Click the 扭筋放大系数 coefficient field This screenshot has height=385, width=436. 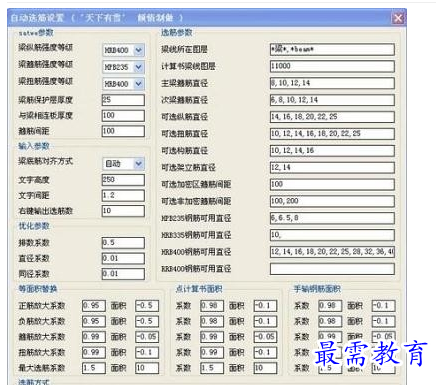click(94, 353)
